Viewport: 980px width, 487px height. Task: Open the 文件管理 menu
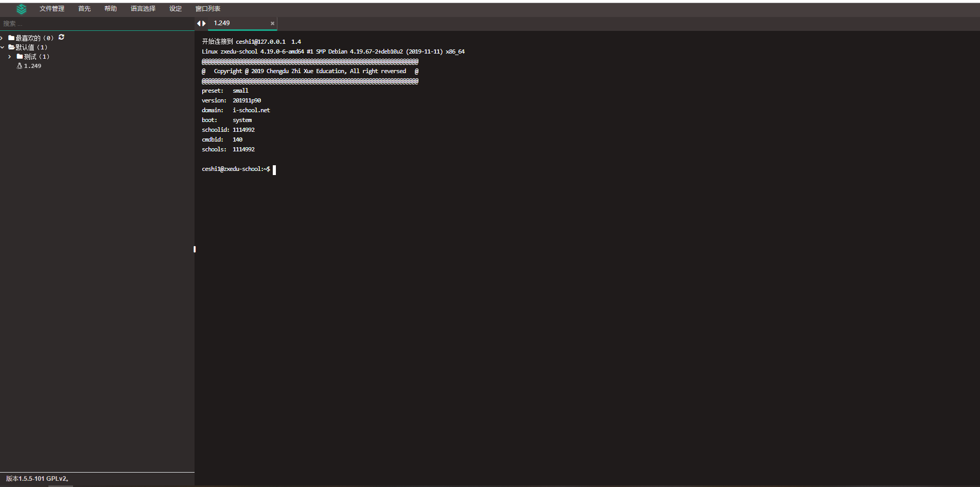coord(52,9)
